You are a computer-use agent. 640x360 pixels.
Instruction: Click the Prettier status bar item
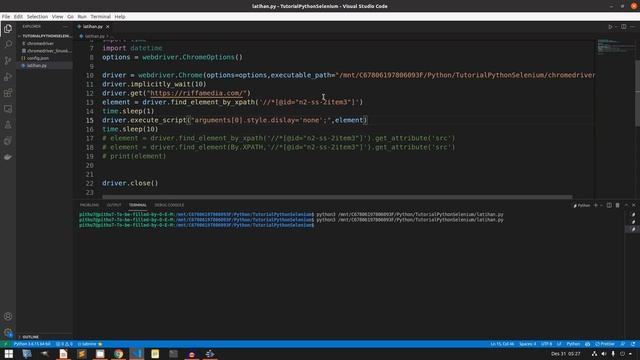click(605, 344)
